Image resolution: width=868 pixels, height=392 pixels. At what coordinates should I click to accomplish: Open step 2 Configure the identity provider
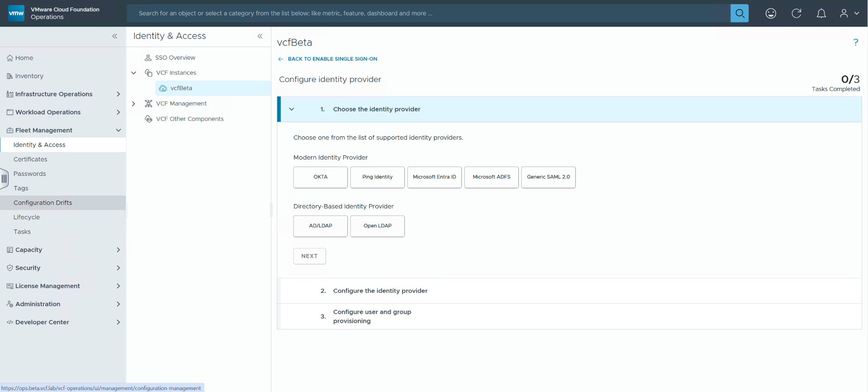[x=569, y=291]
